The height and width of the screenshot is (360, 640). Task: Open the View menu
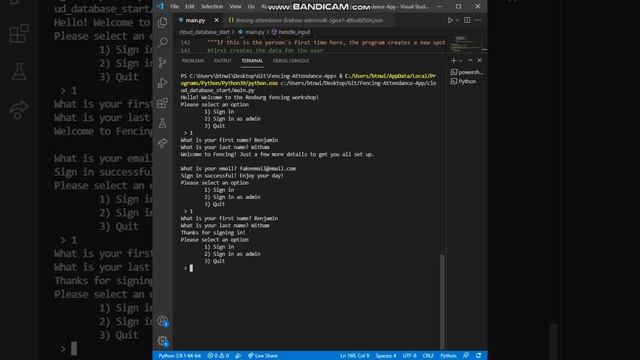[235, 7]
